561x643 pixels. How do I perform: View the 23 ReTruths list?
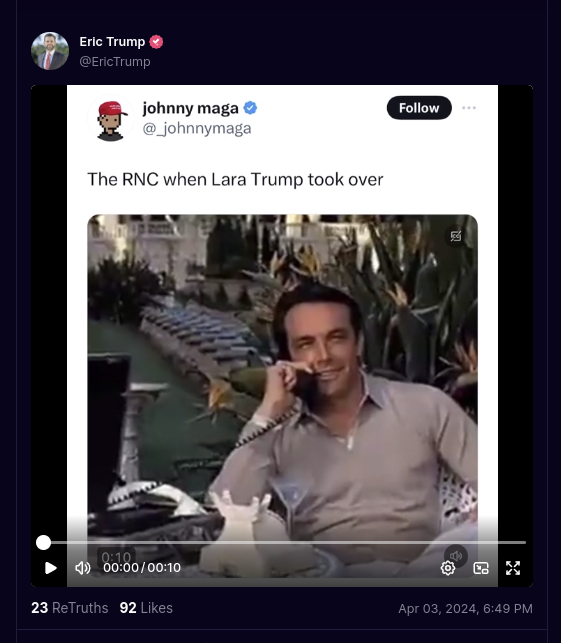[70, 608]
